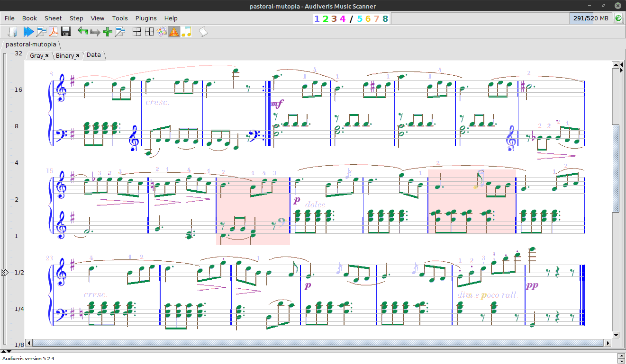Viewport: 626px width, 364px height.
Task: Switch to the Binary tab
Action: pyautogui.click(x=65, y=55)
